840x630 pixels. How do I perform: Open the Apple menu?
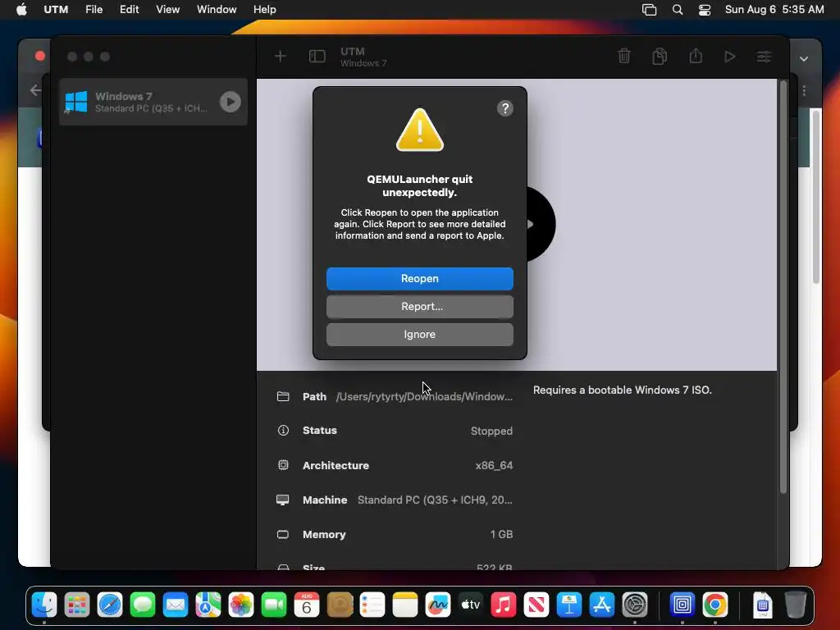point(21,9)
